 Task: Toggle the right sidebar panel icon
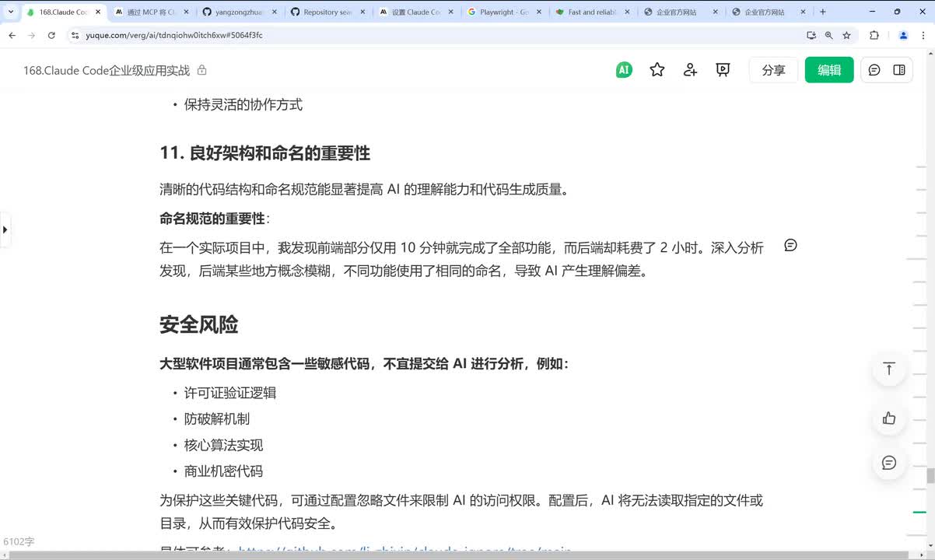899,70
